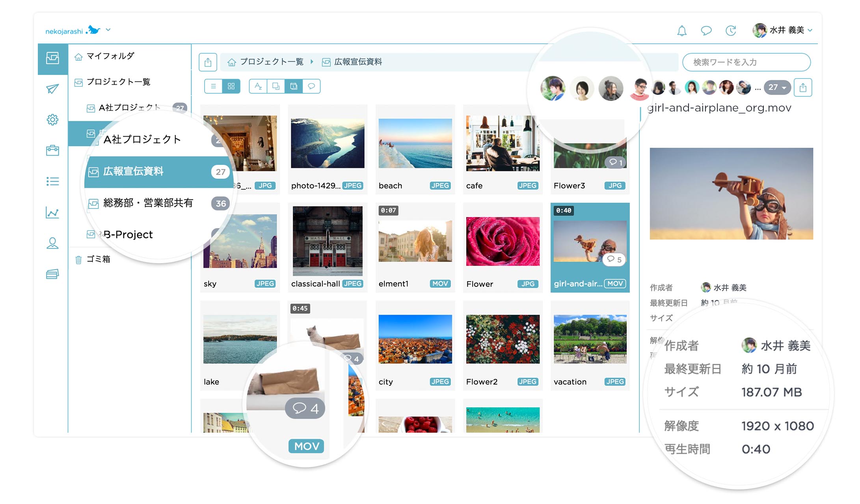
Task: Toggle the A-Z name sort button
Action: click(x=258, y=86)
